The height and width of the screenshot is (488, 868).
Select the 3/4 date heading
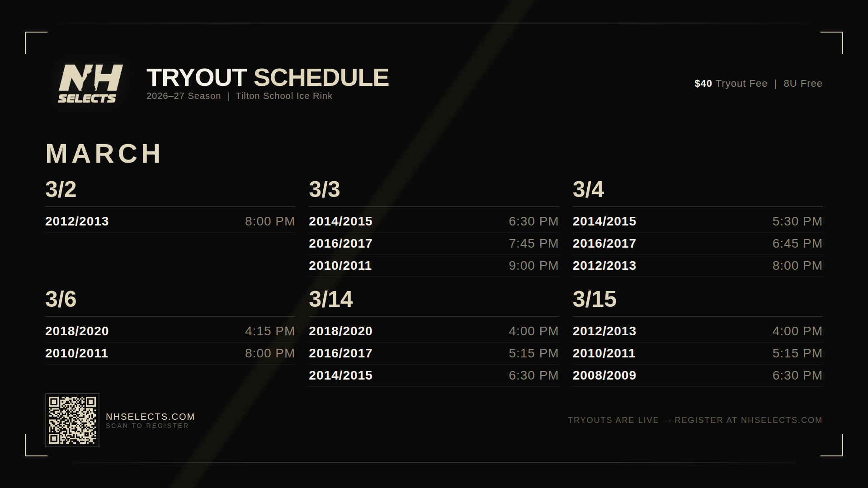(588, 189)
